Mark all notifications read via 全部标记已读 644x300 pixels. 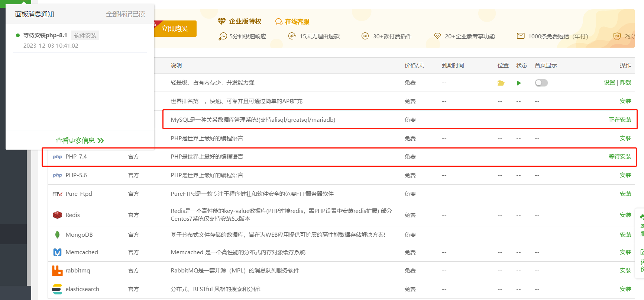click(x=126, y=14)
